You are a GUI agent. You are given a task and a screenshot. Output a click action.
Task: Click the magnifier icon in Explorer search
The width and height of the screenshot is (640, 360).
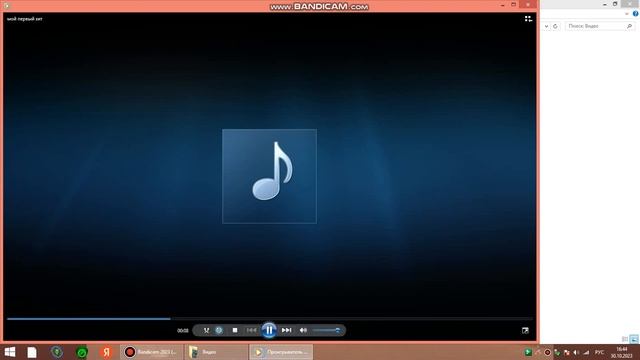(x=629, y=26)
